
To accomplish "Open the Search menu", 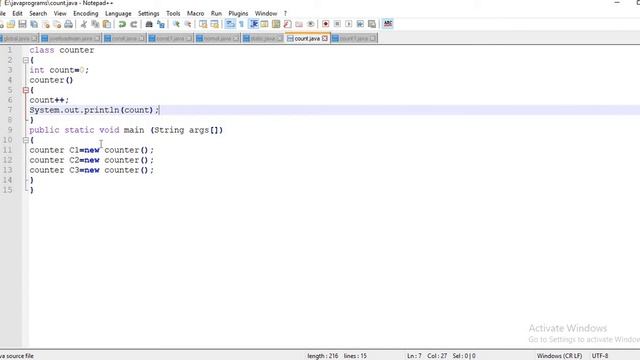I will [38, 13].
